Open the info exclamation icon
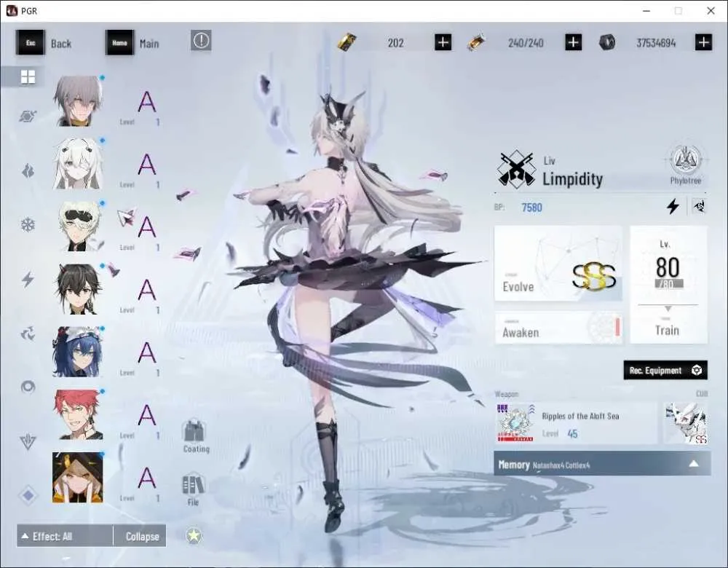 coord(201,40)
